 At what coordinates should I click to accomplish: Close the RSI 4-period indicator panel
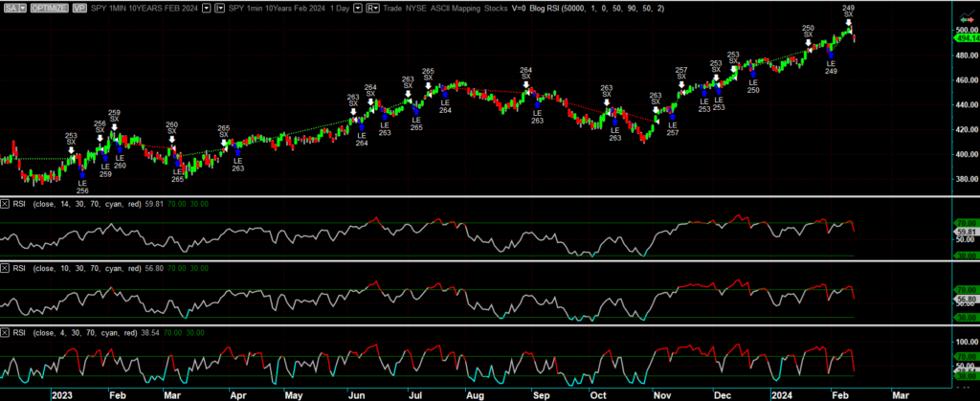point(6,331)
